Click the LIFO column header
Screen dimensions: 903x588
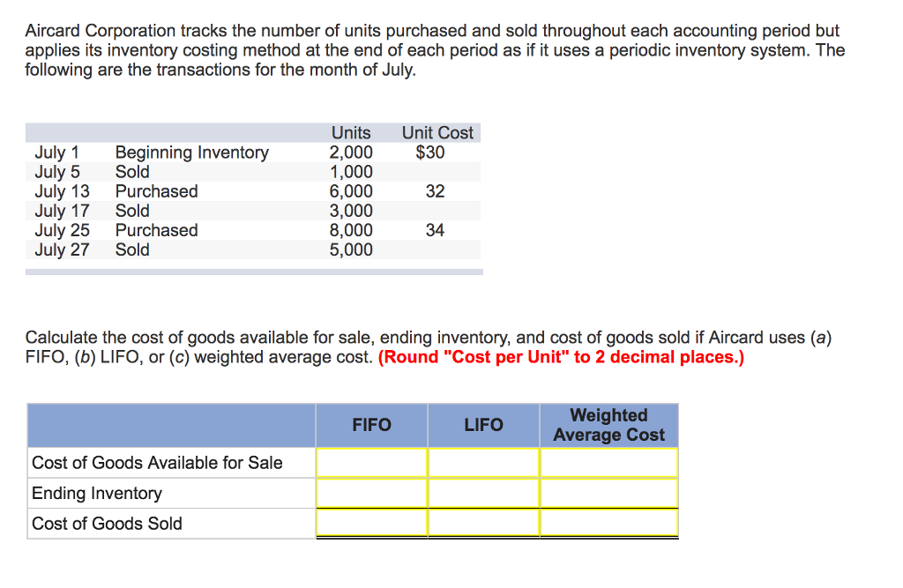483,425
